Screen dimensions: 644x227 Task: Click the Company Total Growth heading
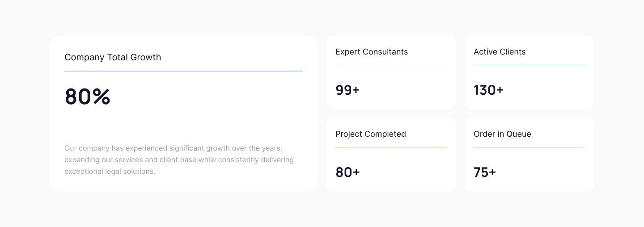pos(112,57)
